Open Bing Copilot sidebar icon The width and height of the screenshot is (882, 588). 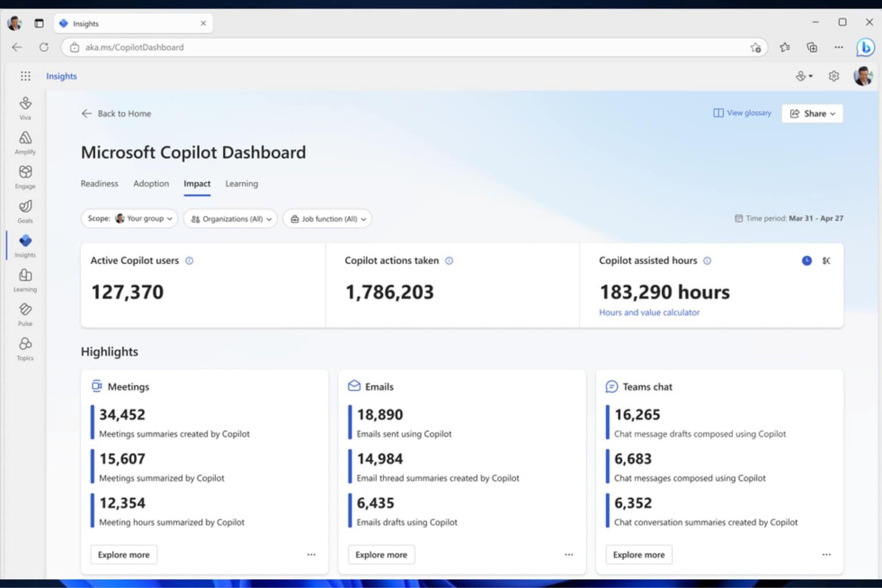click(x=865, y=48)
